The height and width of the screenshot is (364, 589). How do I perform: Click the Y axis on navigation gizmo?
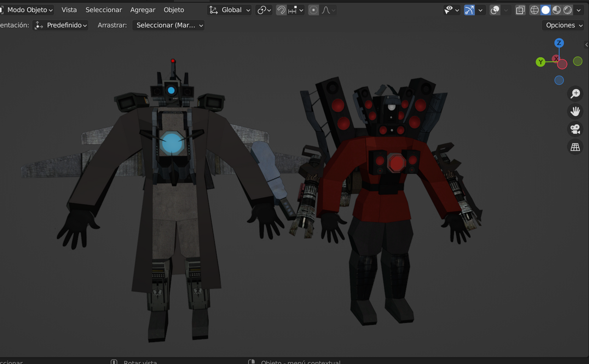click(x=541, y=62)
